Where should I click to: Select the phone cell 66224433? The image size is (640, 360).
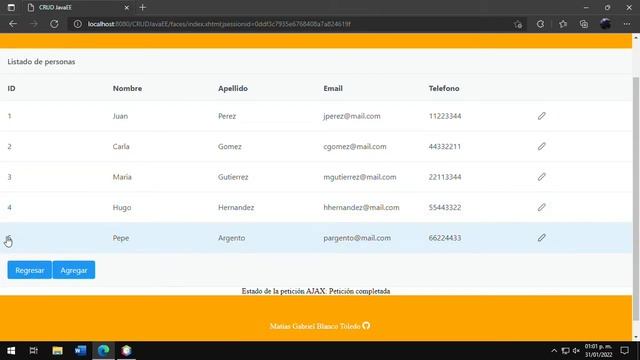[445, 238]
